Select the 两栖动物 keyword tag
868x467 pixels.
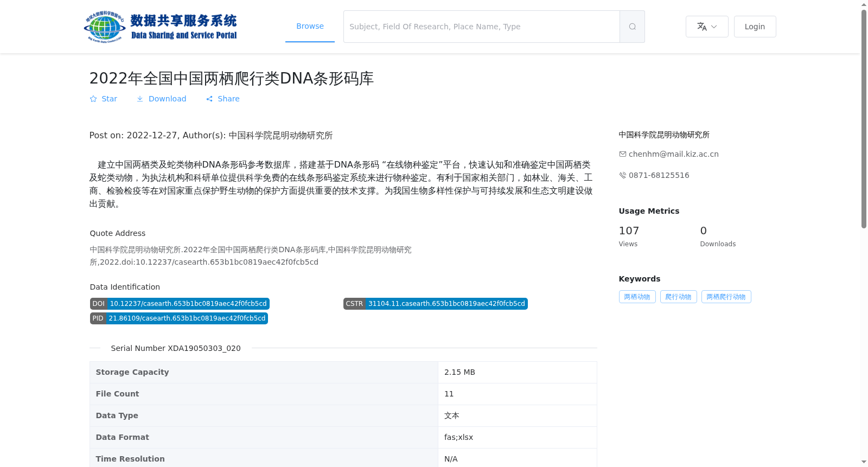(637, 297)
